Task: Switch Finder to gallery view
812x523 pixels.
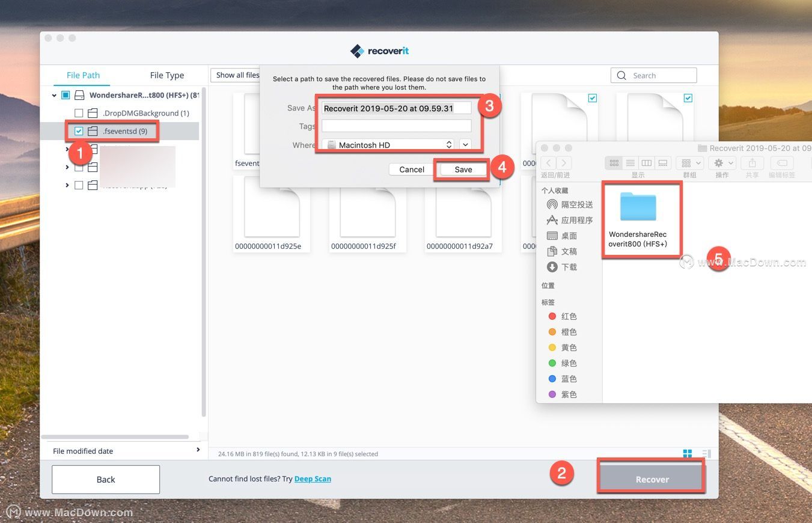Action: (662, 163)
